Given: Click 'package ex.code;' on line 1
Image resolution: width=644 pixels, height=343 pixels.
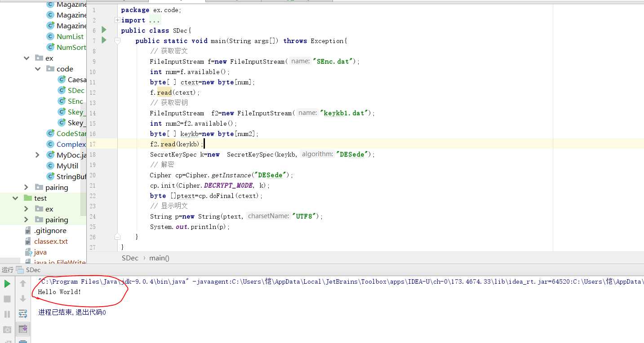Looking at the screenshot, I should [x=151, y=10].
